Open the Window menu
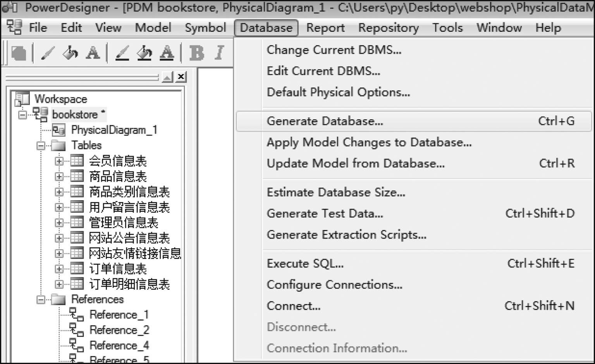 [499, 28]
